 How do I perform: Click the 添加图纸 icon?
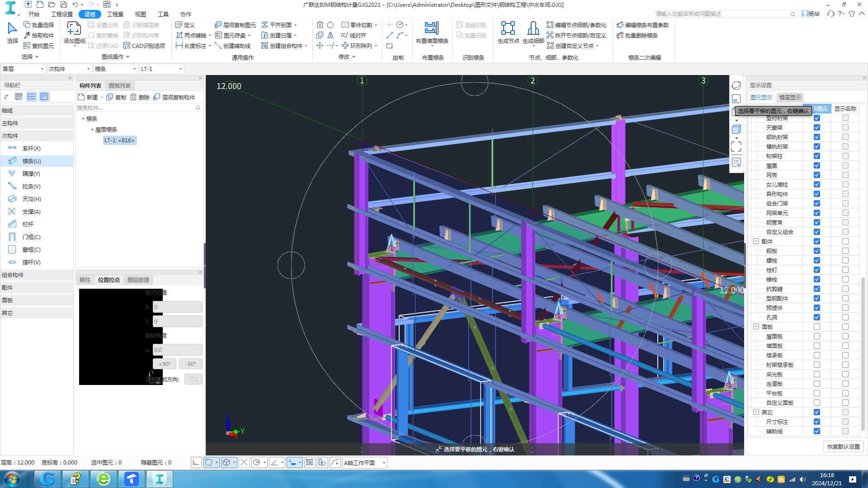click(x=74, y=33)
